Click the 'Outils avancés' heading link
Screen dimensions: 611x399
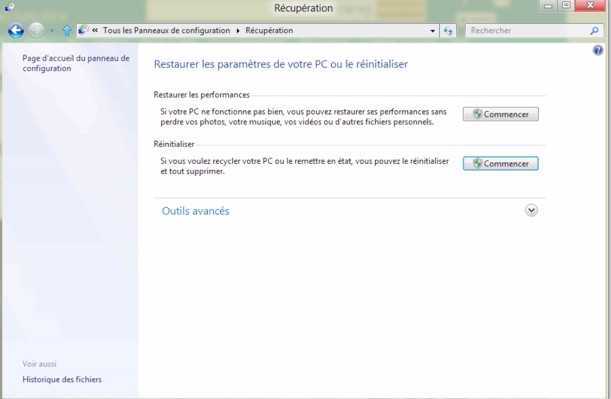[x=196, y=211]
